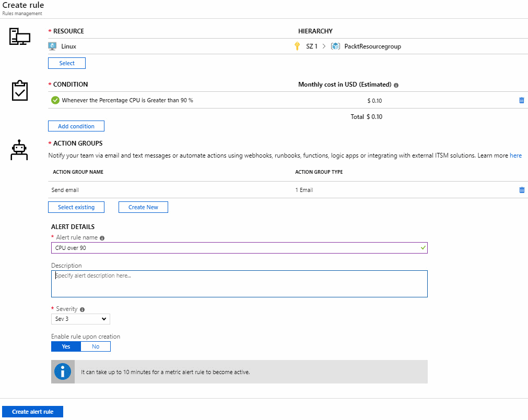The image size is (528, 420).
Task: Click the PacktResourcegroup cube icon
Action: pyautogui.click(x=335, y=46)
